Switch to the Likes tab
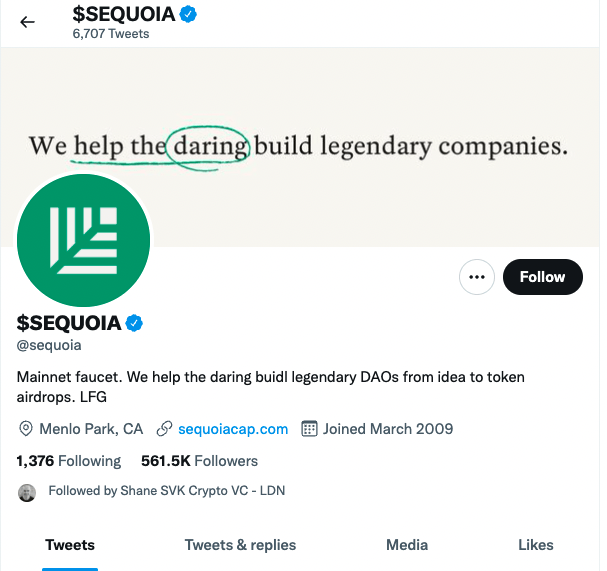Image resolution: width=607 pixels, height=571 pixels. click(x=536, y=545)
